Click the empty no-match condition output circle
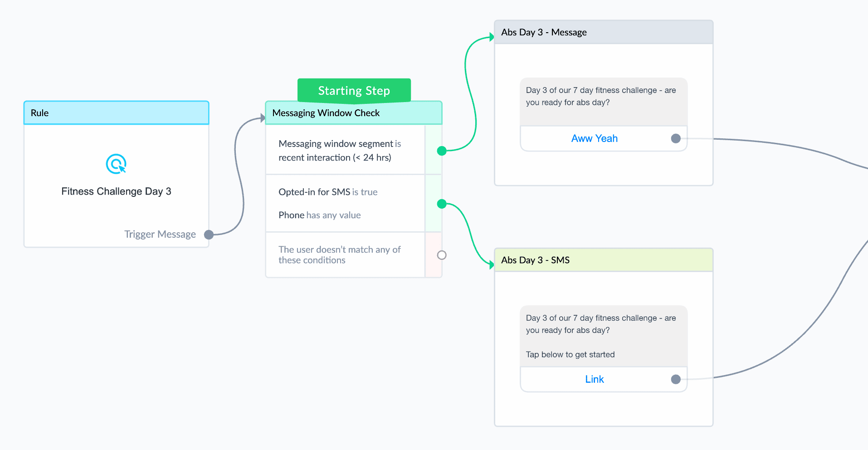This screenshot has width=868, height=450. click(442, 255)
